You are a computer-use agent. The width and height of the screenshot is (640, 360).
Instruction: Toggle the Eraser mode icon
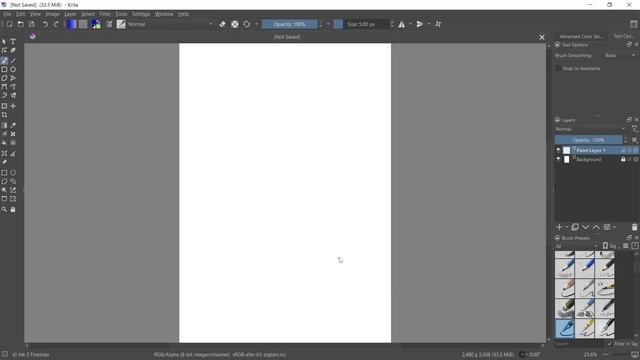(222, 24)
